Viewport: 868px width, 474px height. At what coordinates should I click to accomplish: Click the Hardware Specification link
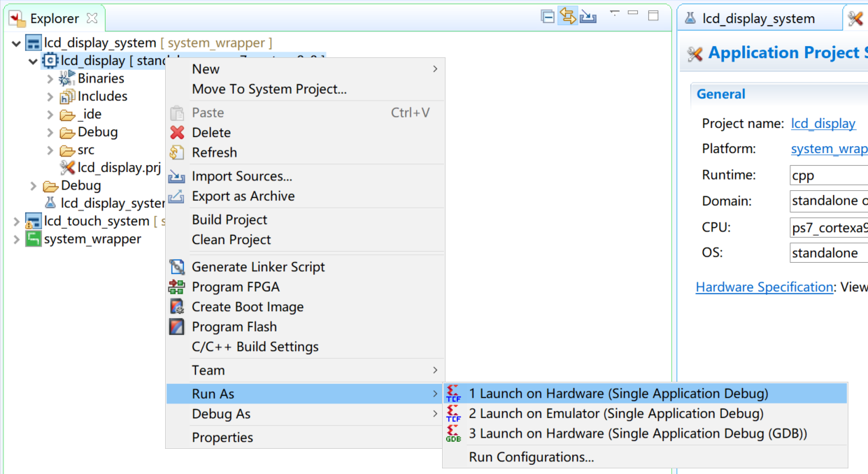(x=764, y=287)
